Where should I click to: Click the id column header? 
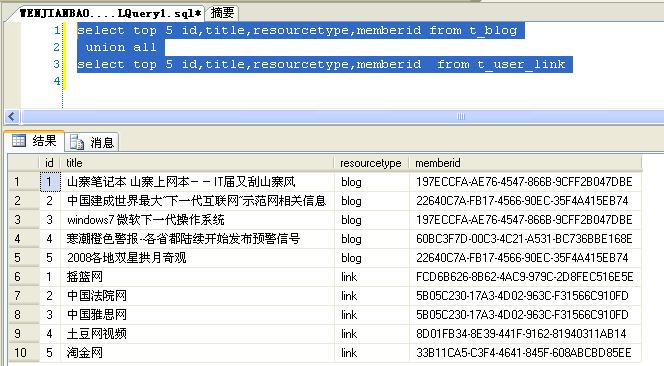click(x=50, y=163)
